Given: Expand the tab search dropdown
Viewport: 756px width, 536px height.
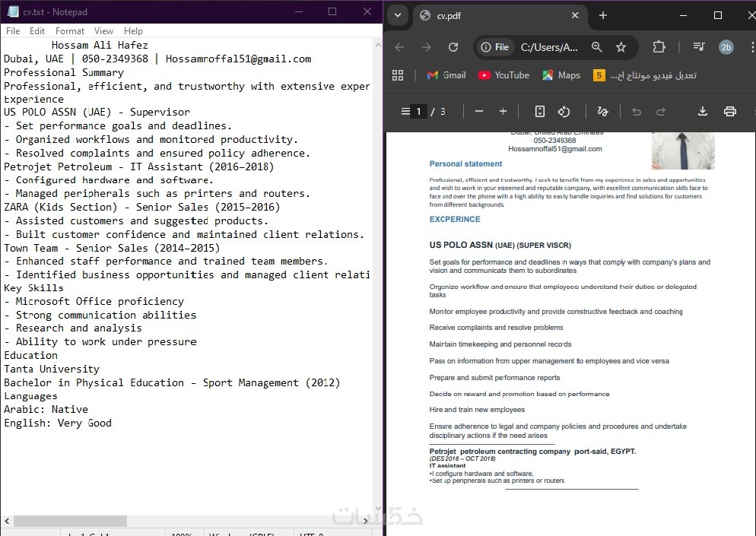Looking at the screenshot, I should [x=397, y=15].
